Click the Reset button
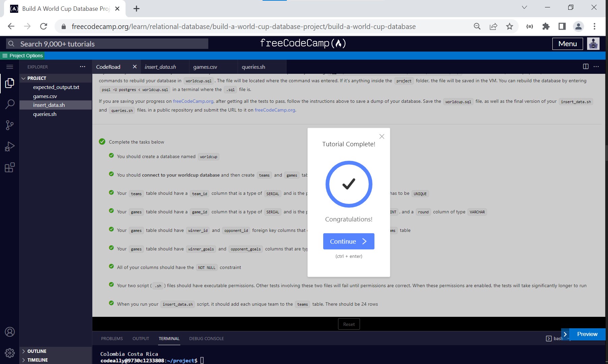 [349, 324]
